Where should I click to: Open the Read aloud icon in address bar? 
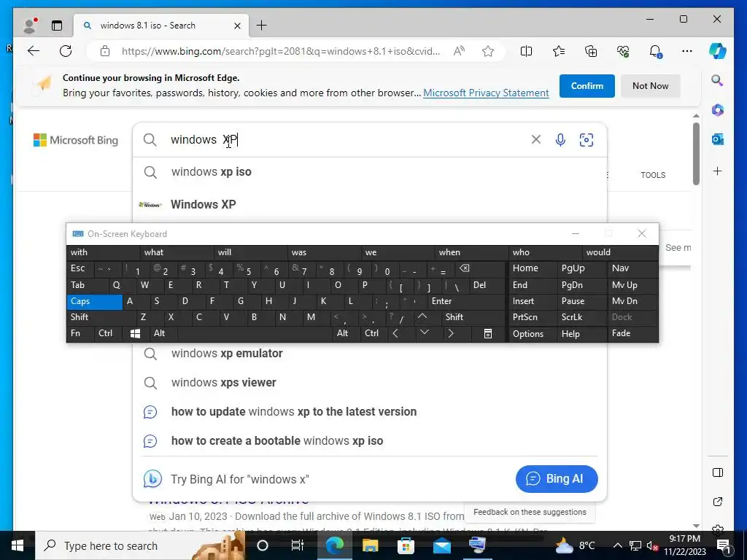[x=460, y=51]
